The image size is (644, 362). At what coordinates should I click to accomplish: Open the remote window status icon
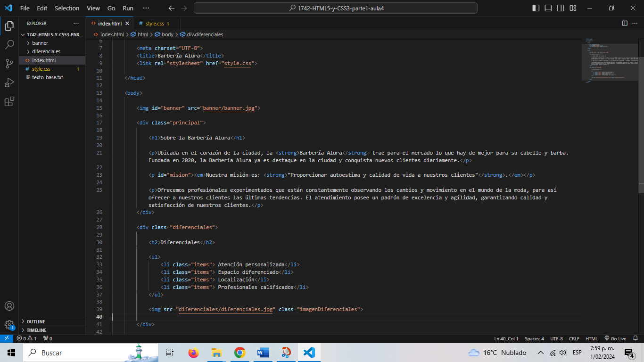click(x=7, y=338)
